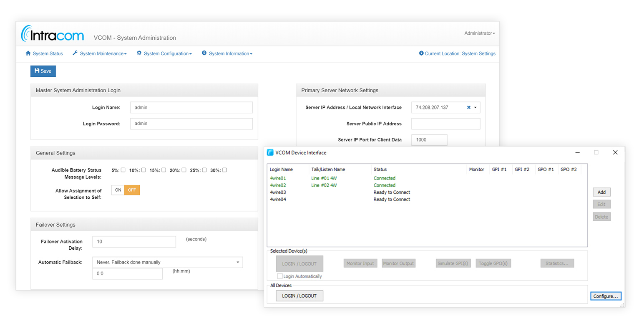Click the Current Location info icon
Screen dimensions: 644x329
coord(421,53)
